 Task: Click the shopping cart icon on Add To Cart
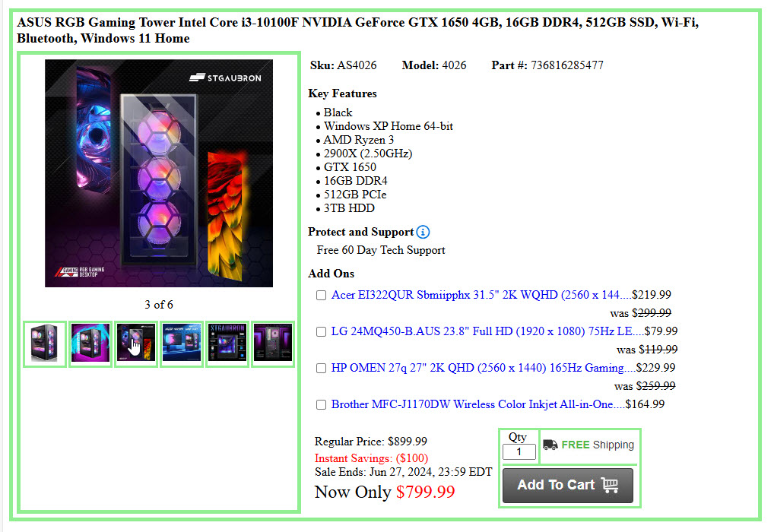610,485
